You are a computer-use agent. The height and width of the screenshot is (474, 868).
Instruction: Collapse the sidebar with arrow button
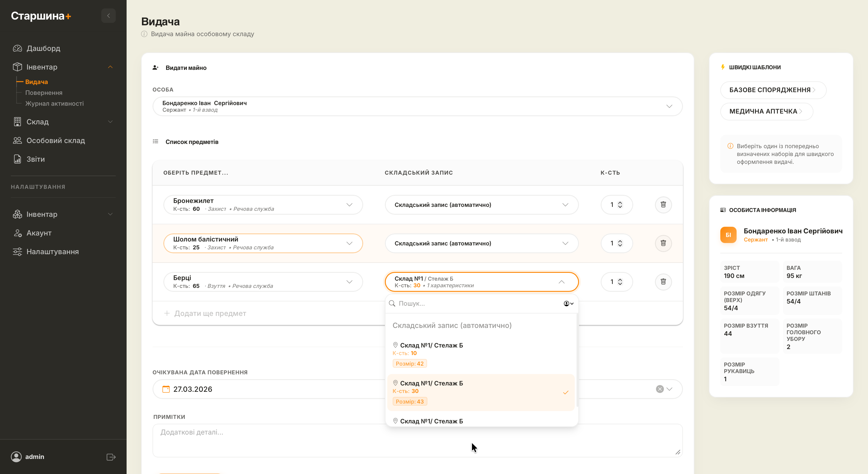pos(108,16)
